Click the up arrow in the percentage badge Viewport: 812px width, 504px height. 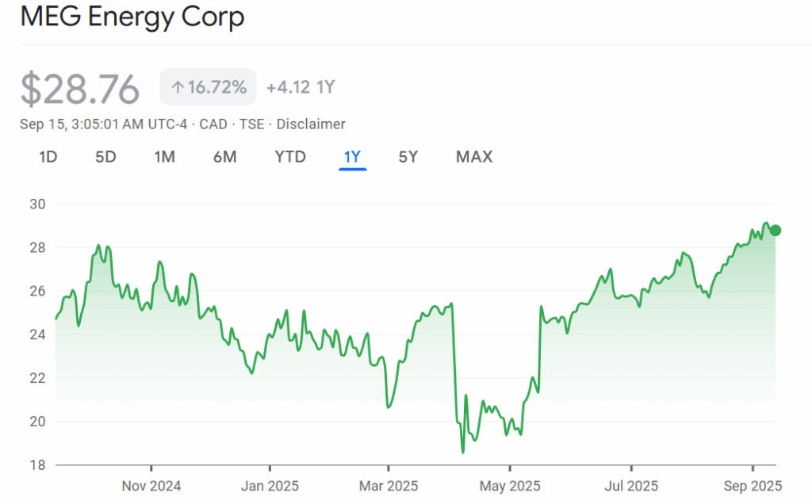click(178, 88)
